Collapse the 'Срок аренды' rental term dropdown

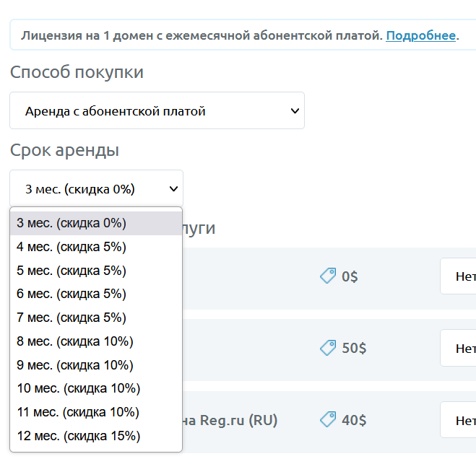click(x=97, y=189)
